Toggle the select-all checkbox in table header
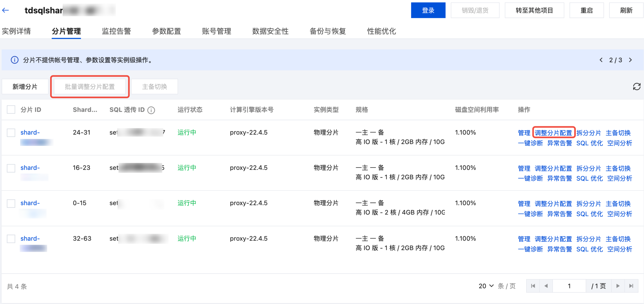Screen dimensions: 644x304 tap(11, 110)
